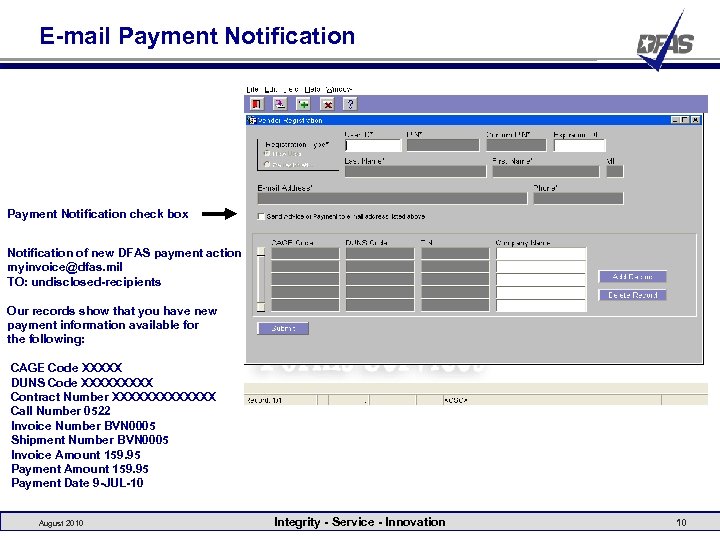Screen dimensions: 720x540
Task: Click the Expiration field next to Confirm PIN
Action: tap(579, 146)
